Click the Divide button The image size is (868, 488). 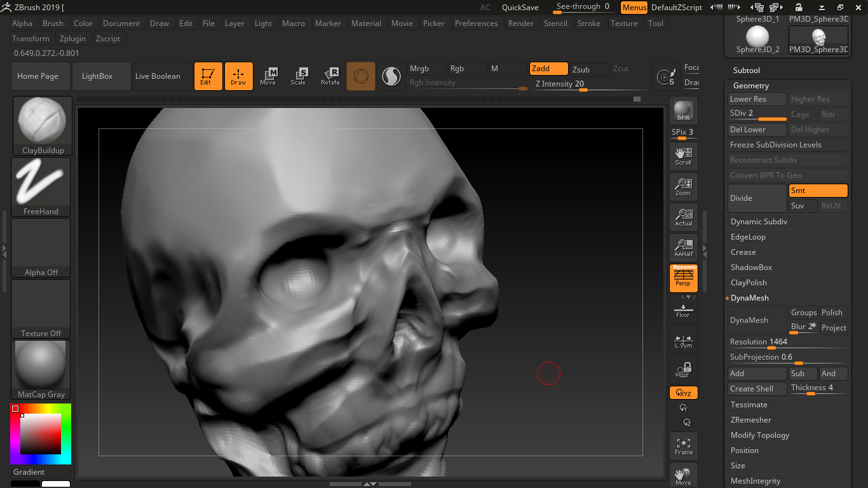click(757, 198)
